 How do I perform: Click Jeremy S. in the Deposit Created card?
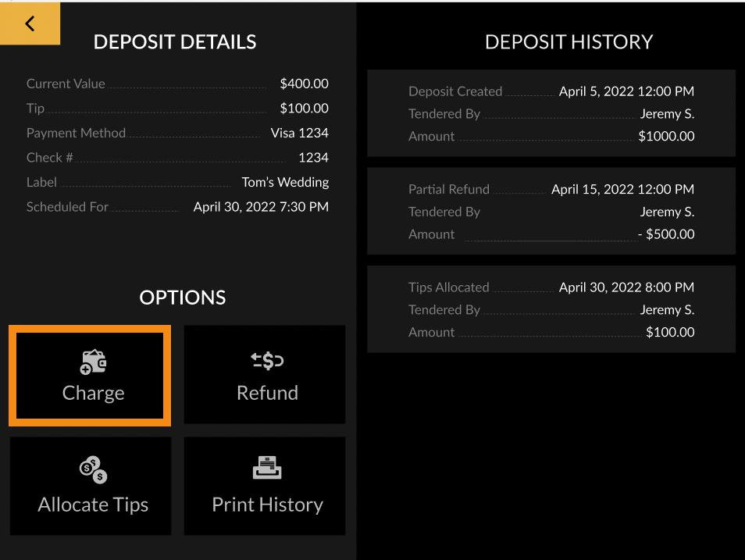click(x=667, y=114)
